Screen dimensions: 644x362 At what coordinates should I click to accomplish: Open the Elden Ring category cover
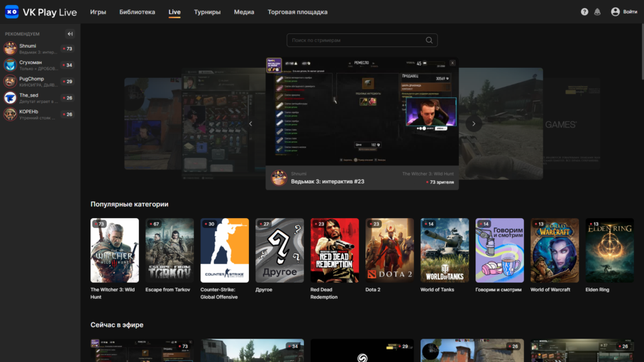[x=610, y=250]
